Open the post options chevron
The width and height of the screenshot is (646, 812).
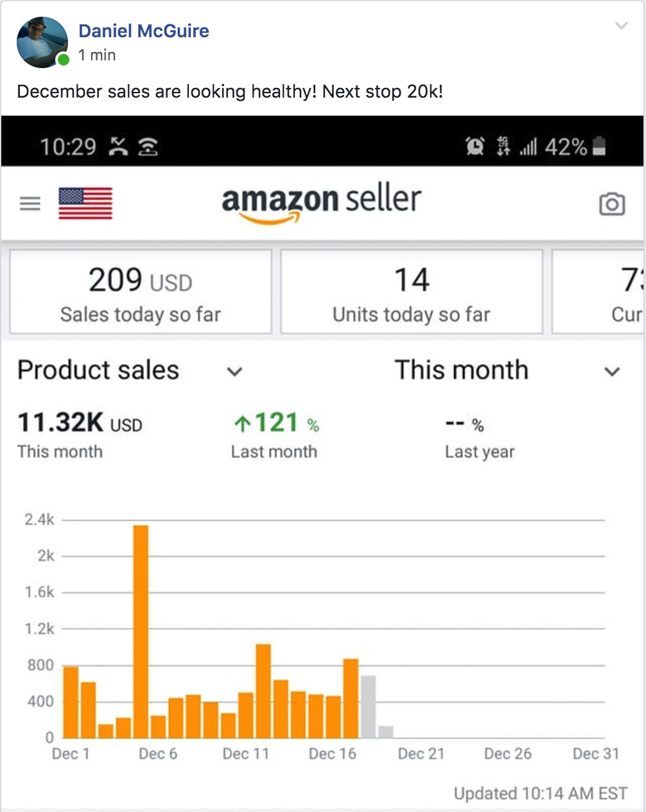click(621, 26)
